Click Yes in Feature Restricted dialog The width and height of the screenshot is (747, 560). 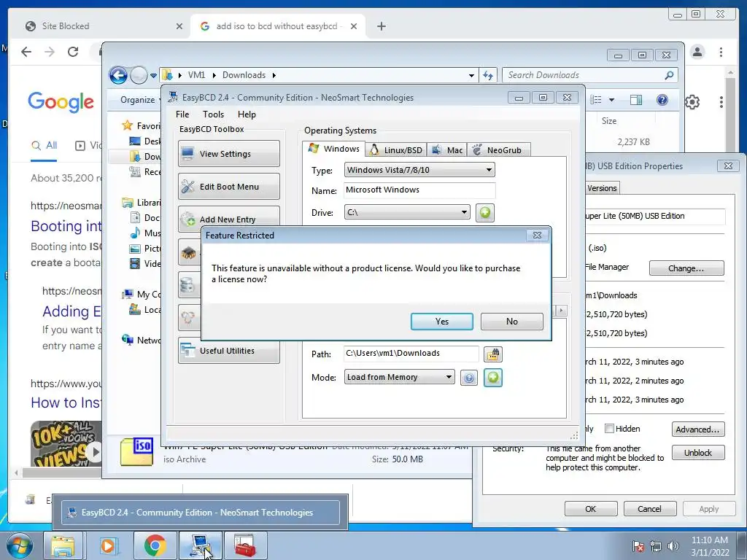[441, 322]
